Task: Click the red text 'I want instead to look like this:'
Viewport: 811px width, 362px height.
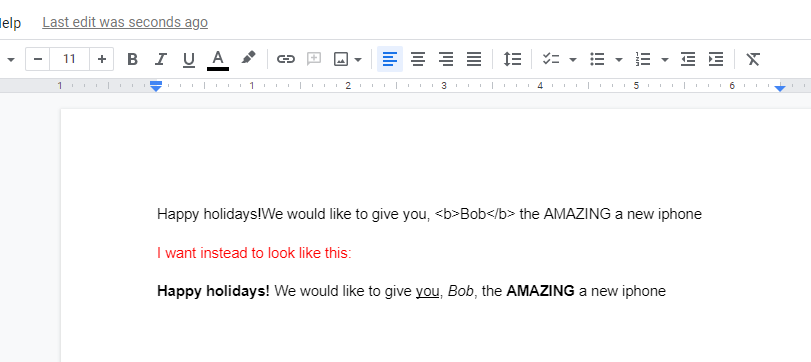Action: pos(254,253)
